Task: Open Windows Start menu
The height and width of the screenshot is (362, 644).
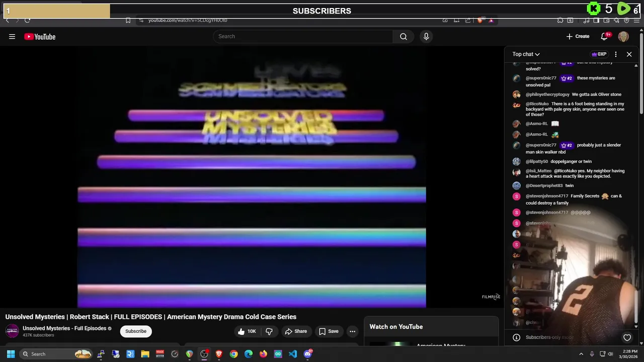Action: 11,354
